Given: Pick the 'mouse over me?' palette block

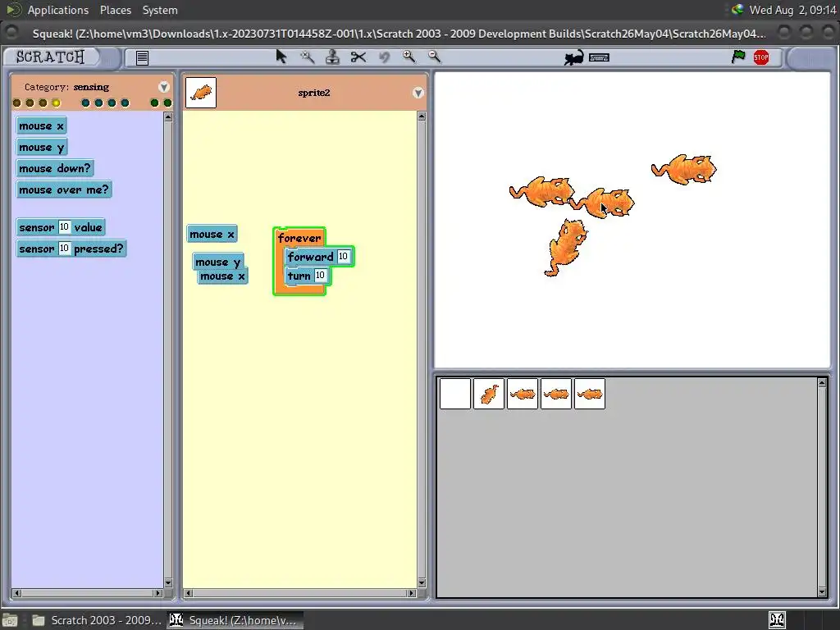Looking at the screenshot, I should tap(64, 189).
